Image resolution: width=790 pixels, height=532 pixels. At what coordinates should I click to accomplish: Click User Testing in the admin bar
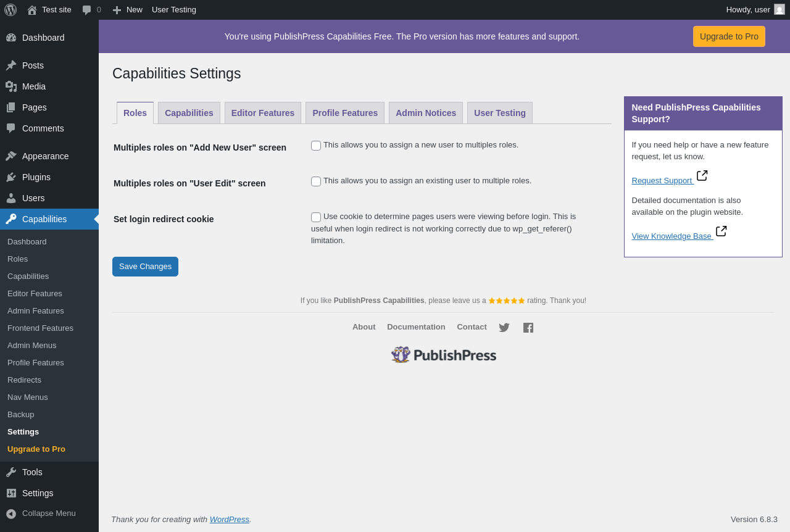click(x=174, y=10)
